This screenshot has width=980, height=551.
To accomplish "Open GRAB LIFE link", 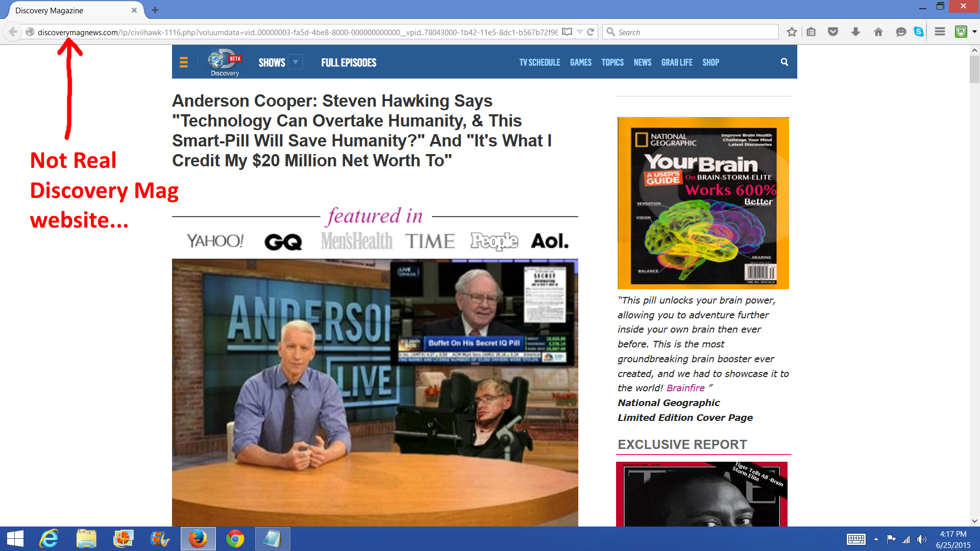I will pyautogui.click(x=677, y=62).
